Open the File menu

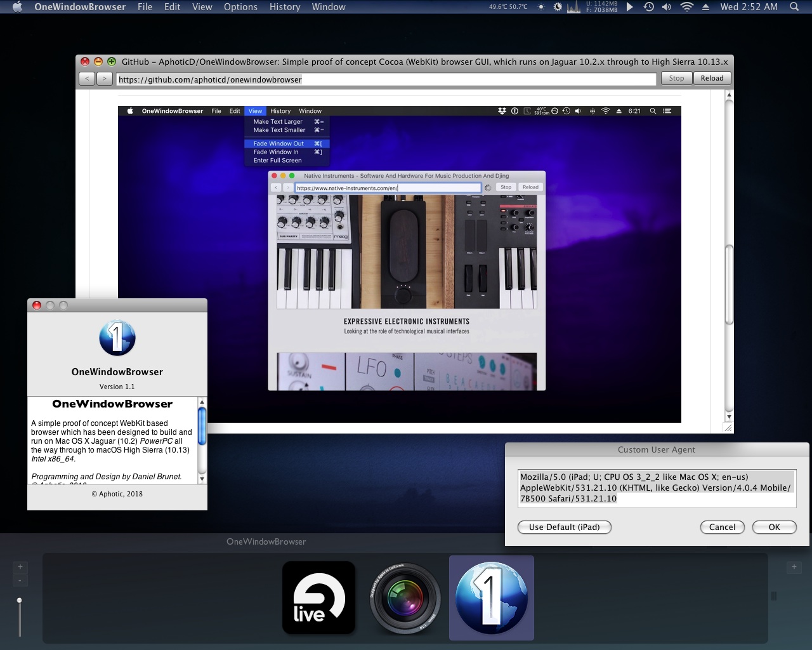145,7
